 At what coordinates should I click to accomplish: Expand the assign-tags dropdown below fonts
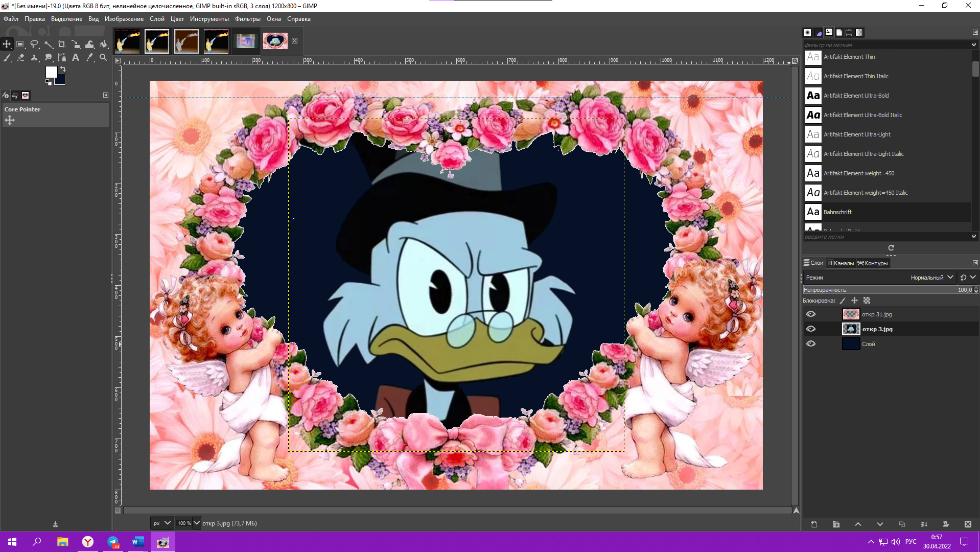coord(974,237)
